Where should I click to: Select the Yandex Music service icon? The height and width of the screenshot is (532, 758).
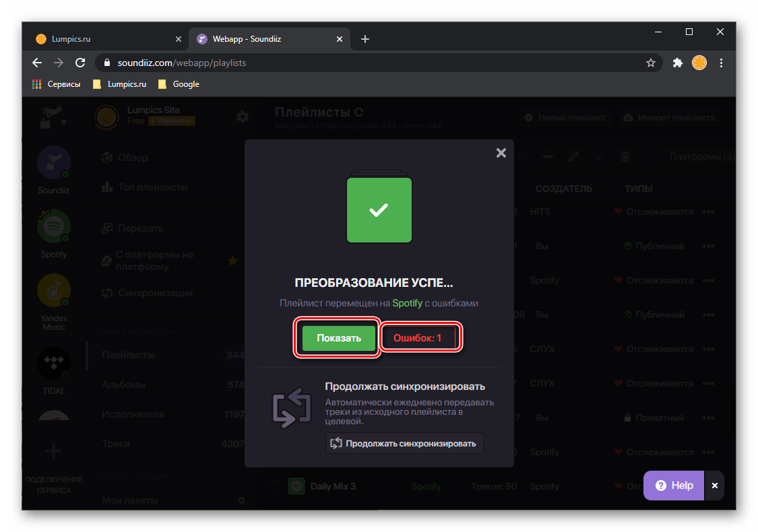(x=54, y=290)
